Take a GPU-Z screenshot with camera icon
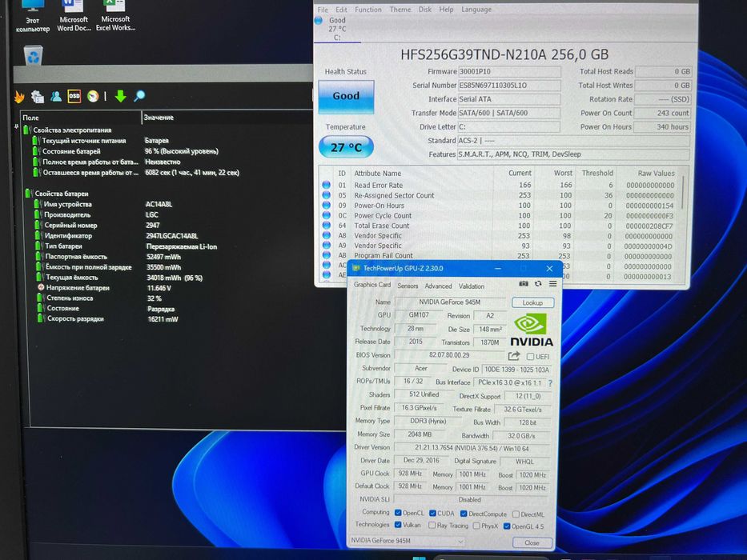The height and width of the screenshot is (560, 747). tap(523, 284)
